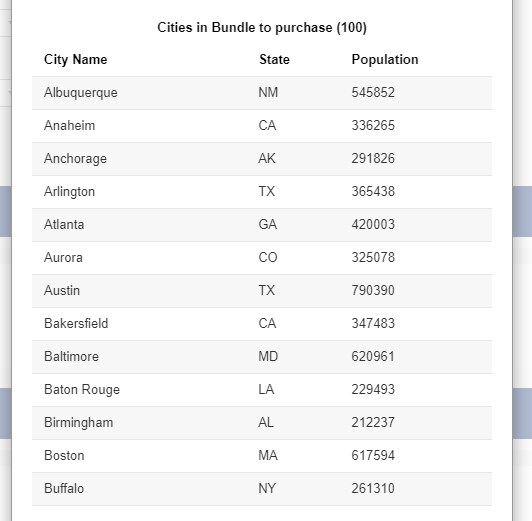Image resolution: width=532 pixels, height=521 pixels.
Task: Select the Birmingham row
Action: coord(262,423)
